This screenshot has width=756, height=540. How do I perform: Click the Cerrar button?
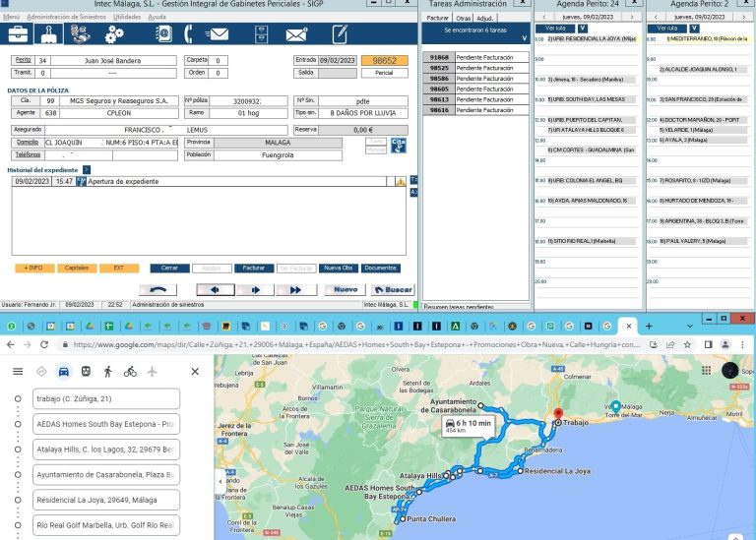(169, 268)
